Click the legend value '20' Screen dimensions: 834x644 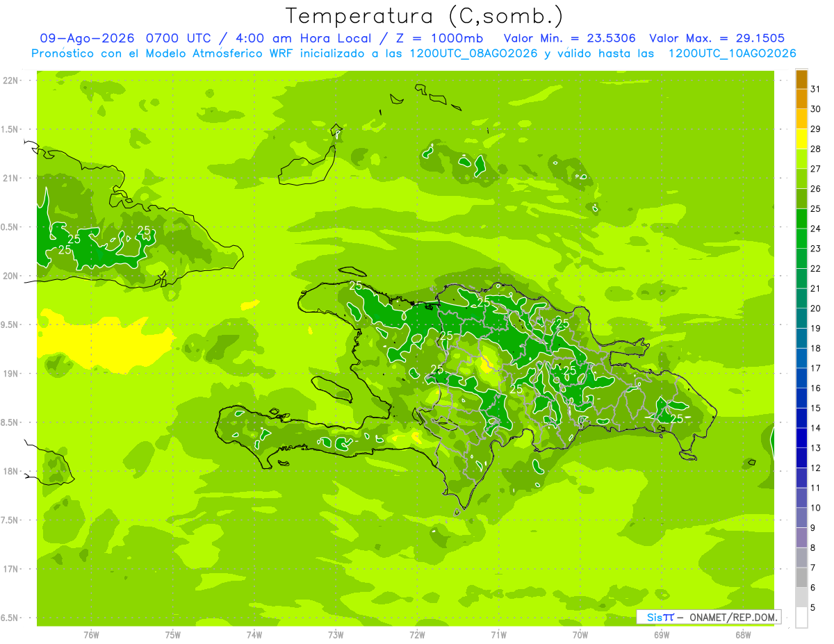(816, 308)
